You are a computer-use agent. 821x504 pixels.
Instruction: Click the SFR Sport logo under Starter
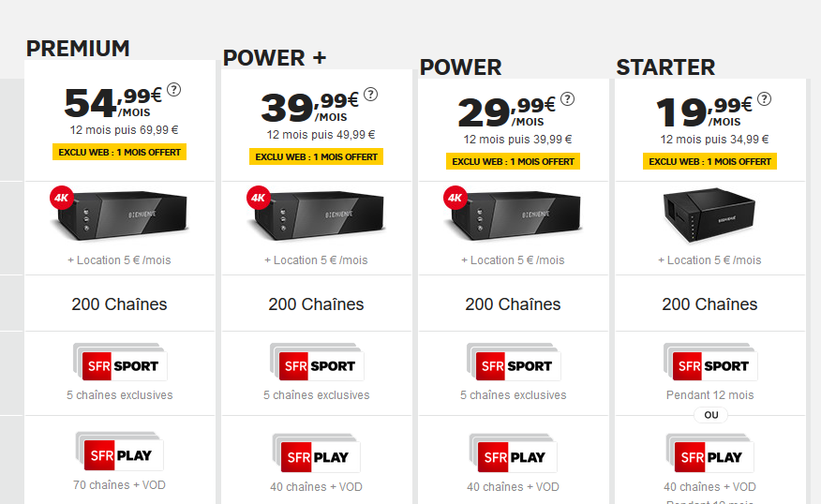tap(710, 365)
